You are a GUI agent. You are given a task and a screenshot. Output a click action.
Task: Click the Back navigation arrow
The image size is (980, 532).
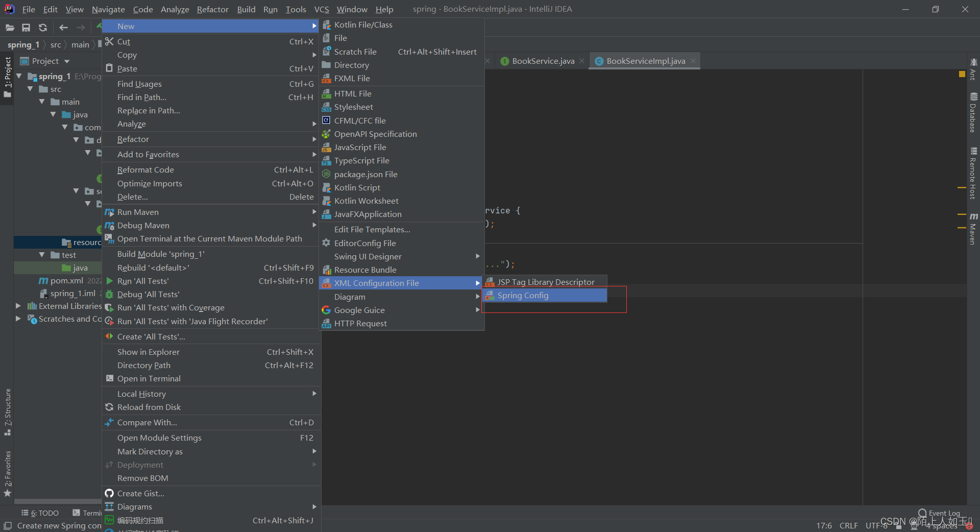pos(63,28)
